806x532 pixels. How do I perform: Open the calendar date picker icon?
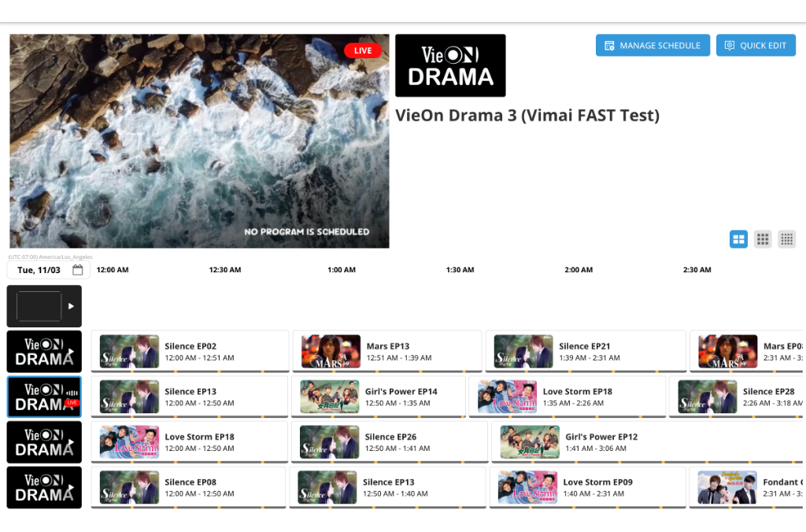tap(77, 270)
